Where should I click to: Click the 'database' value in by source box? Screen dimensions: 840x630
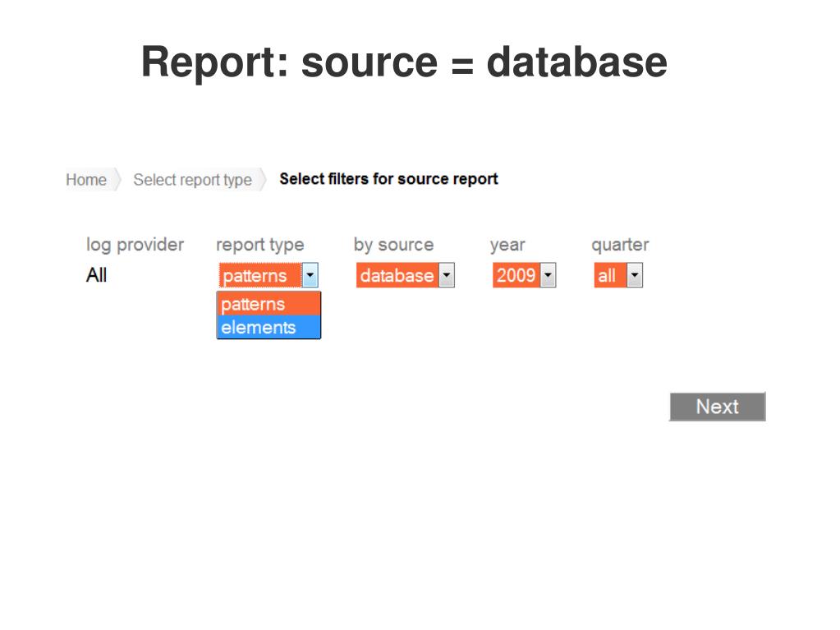(x=396, y=276)
